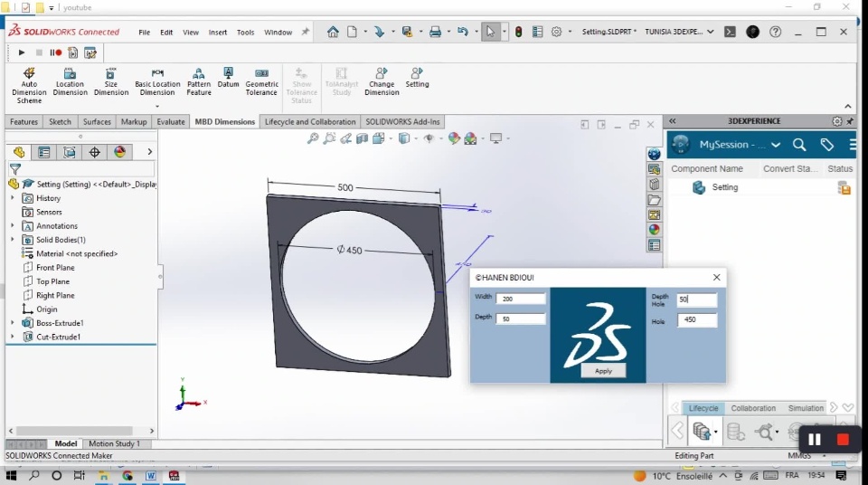Viewport: 868px width, 485px height.
Task: Click the Depth Hole input field
Action: click(x=697, y=300)
